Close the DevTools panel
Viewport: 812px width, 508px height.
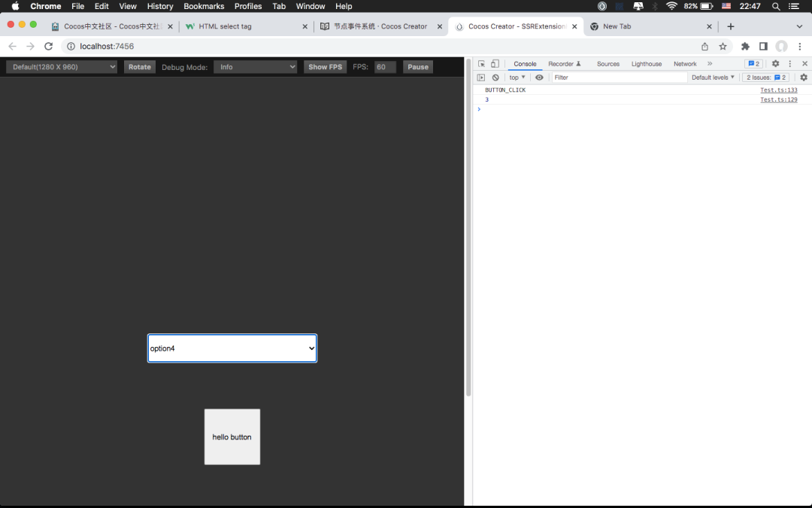tap(804, 63)
